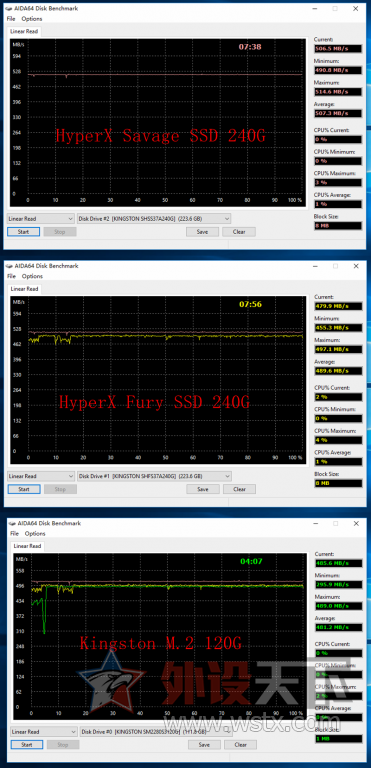Screen dimensions: 371x768
Task: Click read-speed graph in Disk Drive #0 window
Action: 159,636
